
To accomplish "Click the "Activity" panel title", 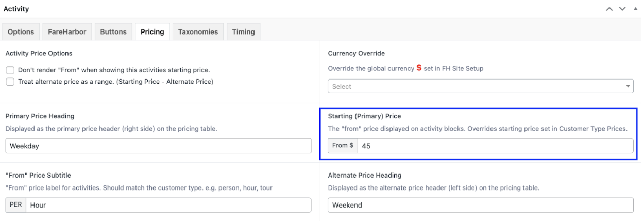I will click(16, 9).
